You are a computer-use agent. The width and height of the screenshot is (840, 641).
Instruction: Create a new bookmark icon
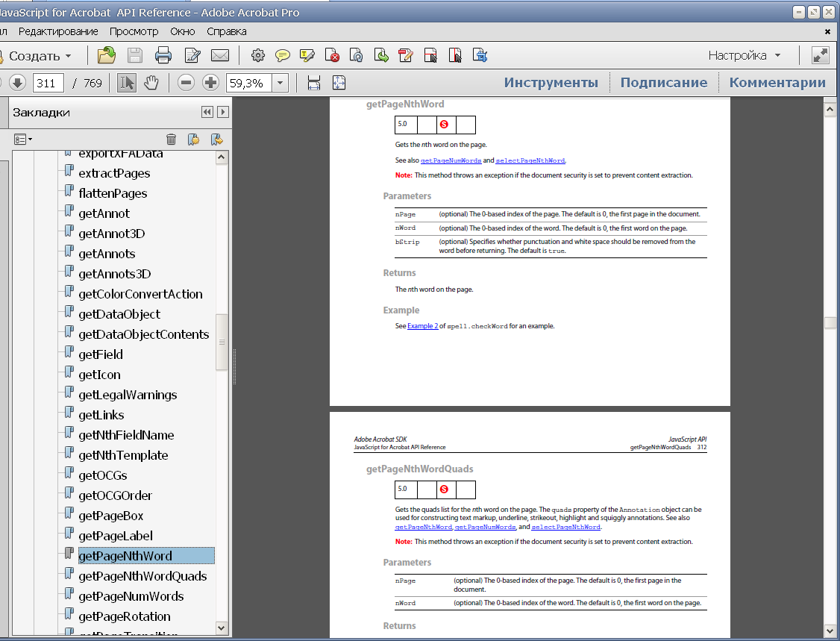193,140
